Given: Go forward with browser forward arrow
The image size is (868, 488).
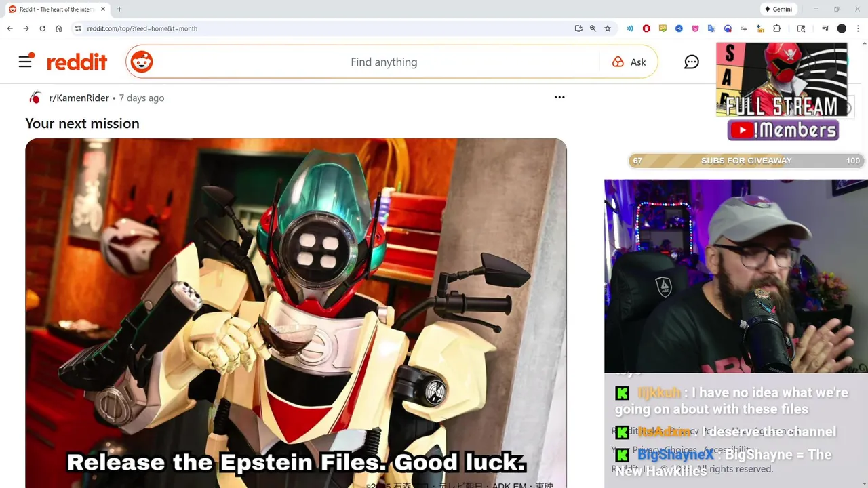Looking at the screenshot, I should point(26,28).
